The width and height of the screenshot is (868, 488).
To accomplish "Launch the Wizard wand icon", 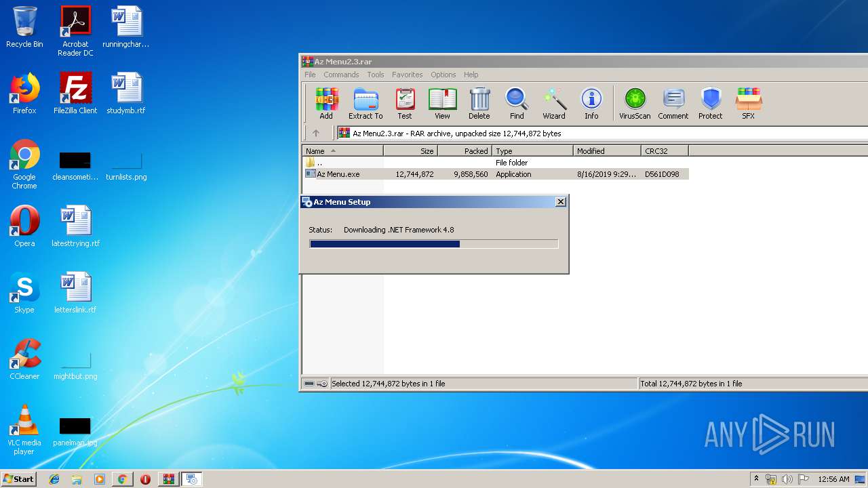I will (x=554, y=104).
